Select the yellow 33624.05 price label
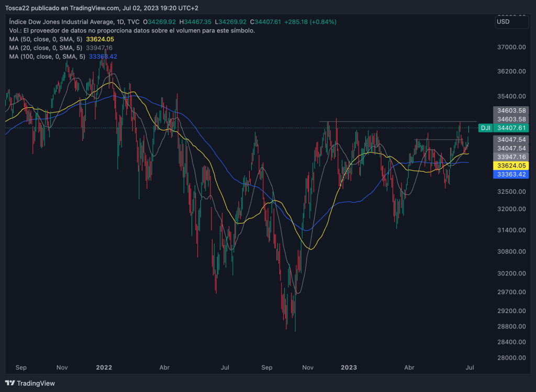This screenshot has width=536, height=392. pyautogui.click(x=511, y=165)
